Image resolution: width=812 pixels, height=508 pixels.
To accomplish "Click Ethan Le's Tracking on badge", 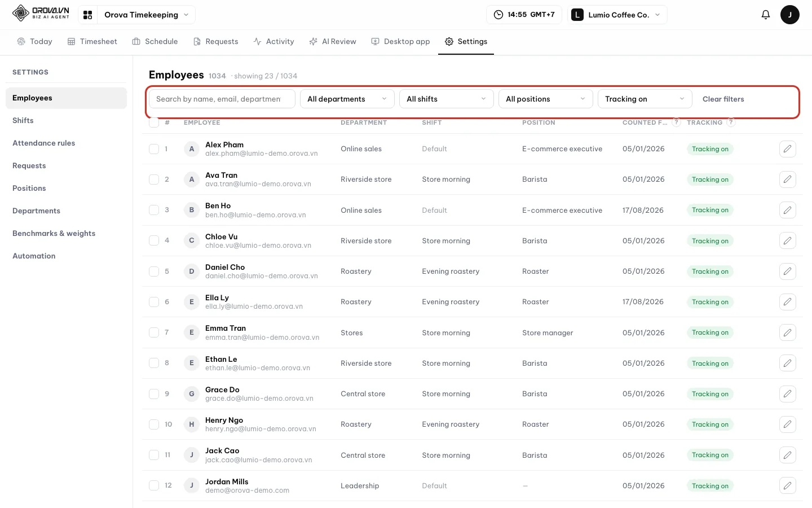I will click(x=710, y=364).
